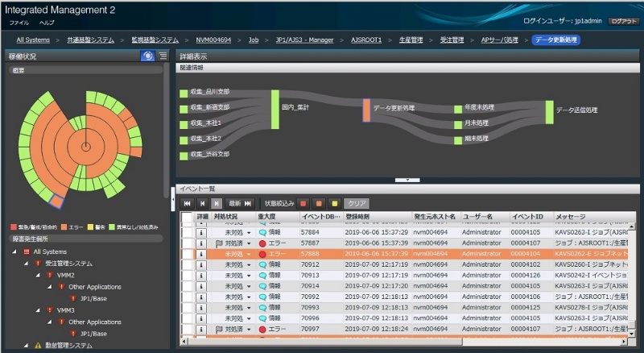Switch to sunburst chart view
The width and height of the screenshot is (644, 353).
(147, 56)
